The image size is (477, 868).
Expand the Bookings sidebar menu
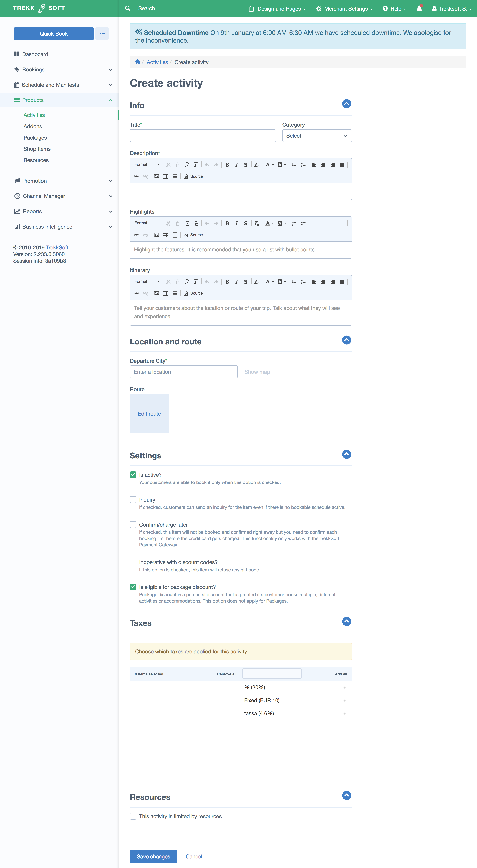63,69
